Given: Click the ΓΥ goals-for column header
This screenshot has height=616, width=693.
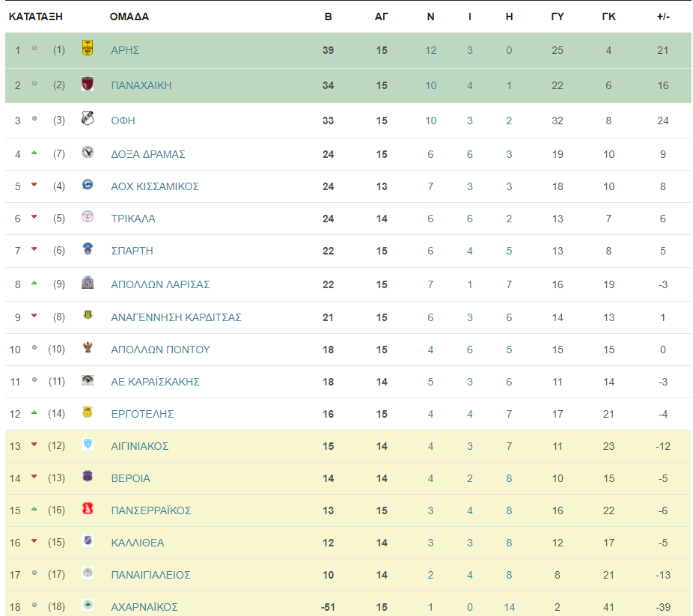Looking at the screenshot, I should [x=558, y=16].
